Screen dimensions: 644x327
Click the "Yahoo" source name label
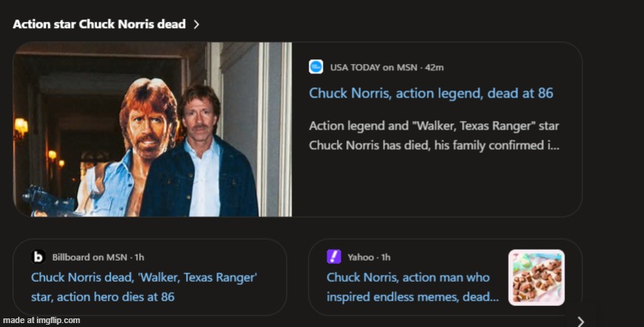[x=361, y=257]
